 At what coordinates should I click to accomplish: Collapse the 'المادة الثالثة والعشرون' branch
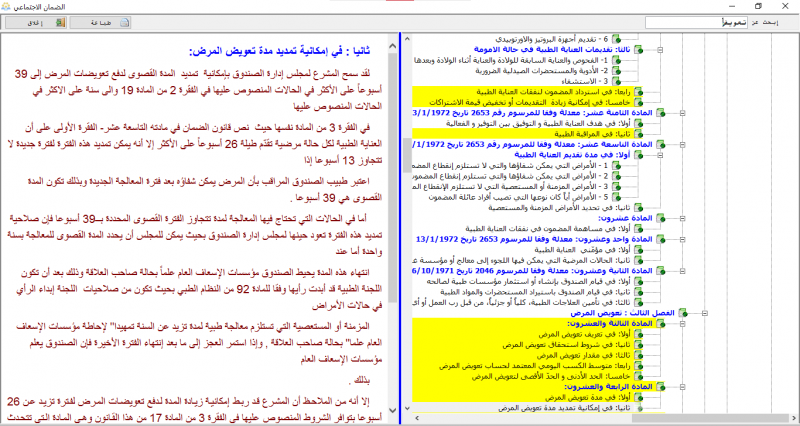683,324
